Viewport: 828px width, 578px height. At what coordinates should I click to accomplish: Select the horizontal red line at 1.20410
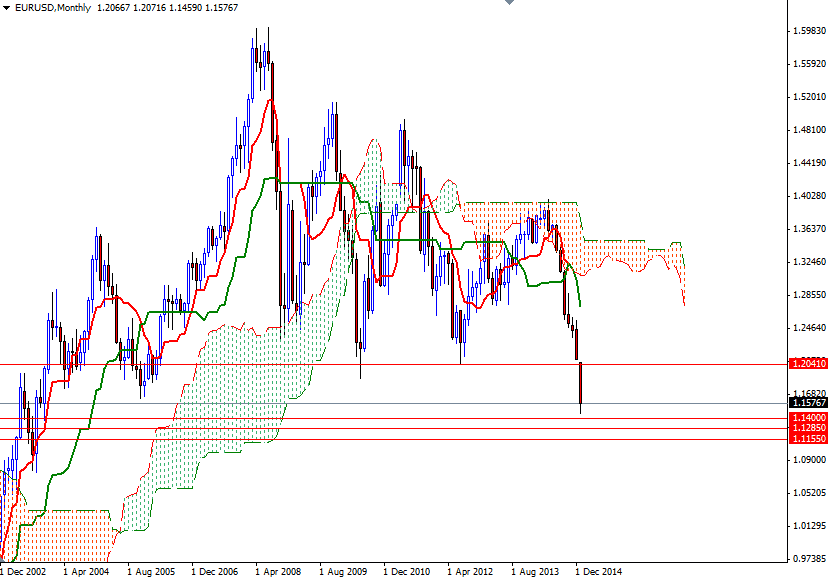click(x=400, y=365)
